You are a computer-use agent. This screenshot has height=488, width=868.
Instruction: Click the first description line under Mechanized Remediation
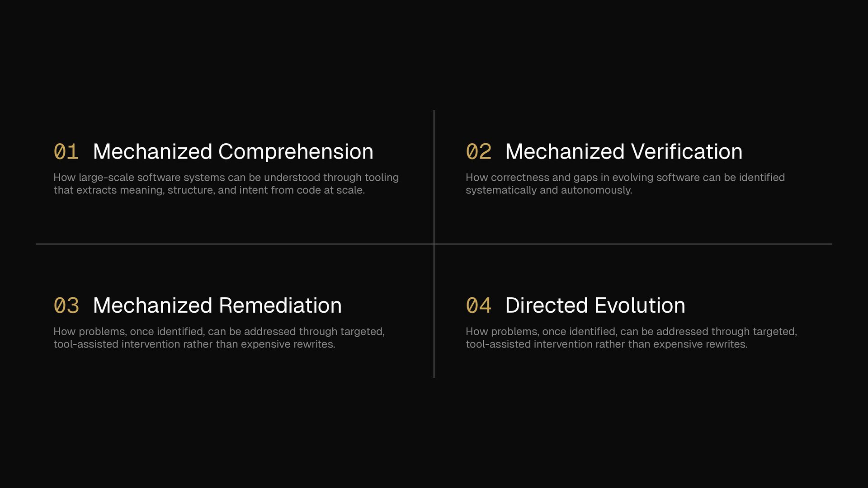pyautogui.click(x=219, y=332)
